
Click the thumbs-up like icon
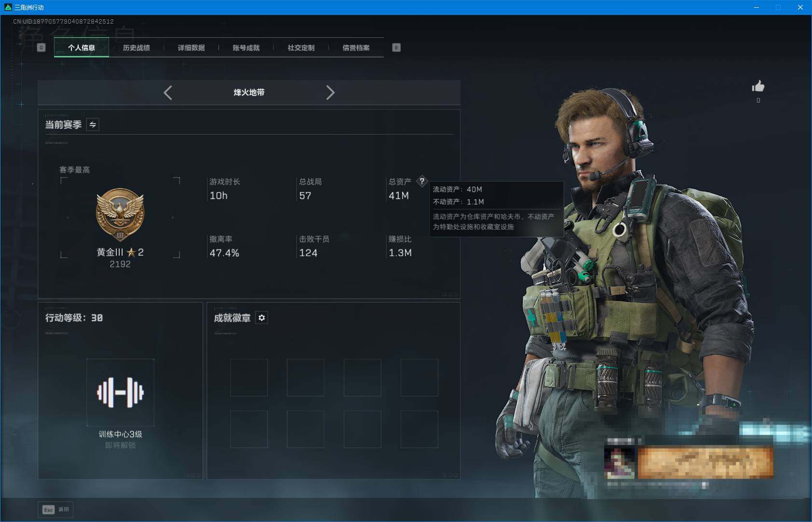click(x=758, y=86)
